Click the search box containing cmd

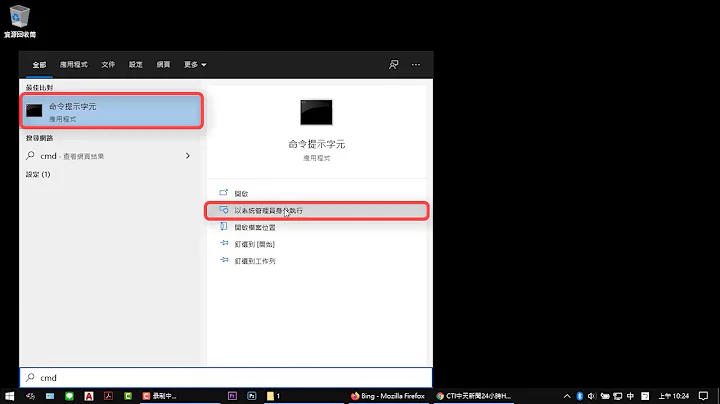pos(226,378)
